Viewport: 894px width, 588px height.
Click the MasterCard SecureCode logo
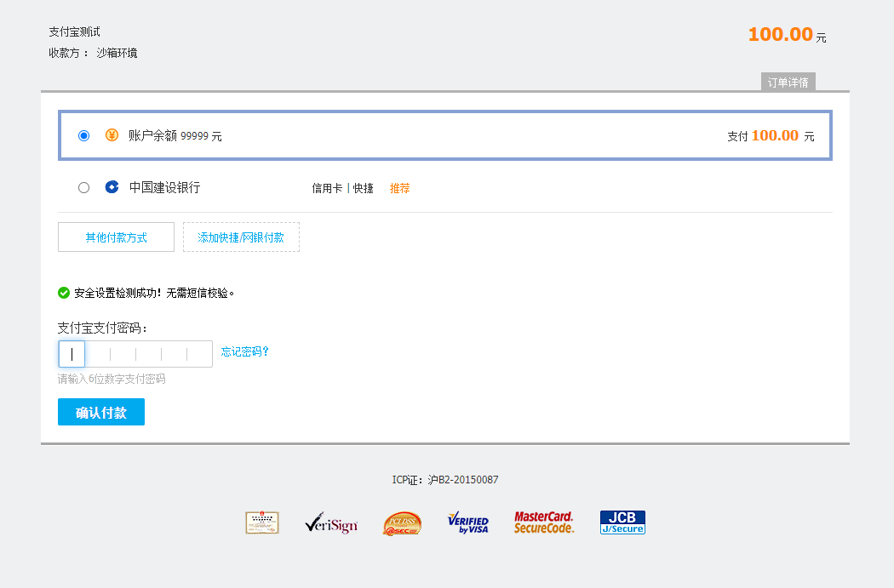point(543,522)
